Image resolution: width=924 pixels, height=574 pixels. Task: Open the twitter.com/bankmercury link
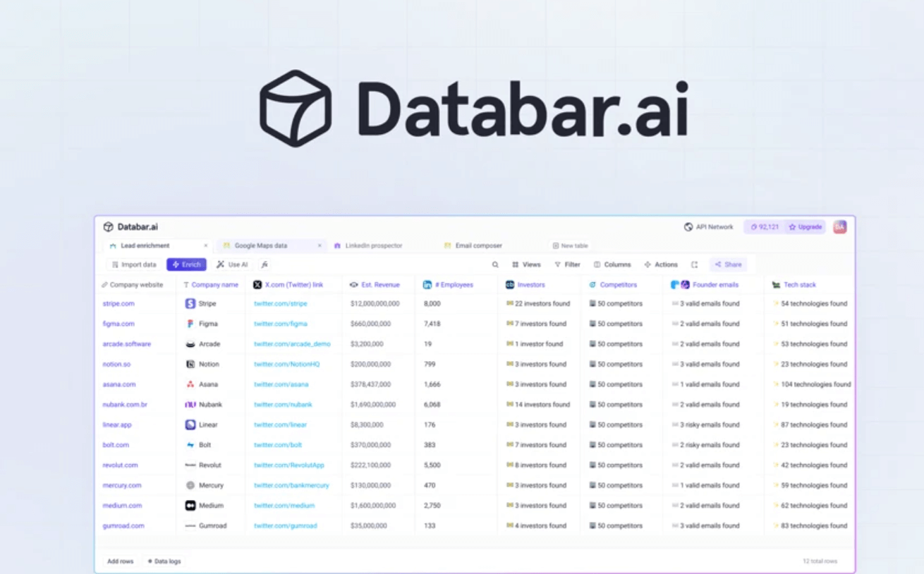pos(291,486)
